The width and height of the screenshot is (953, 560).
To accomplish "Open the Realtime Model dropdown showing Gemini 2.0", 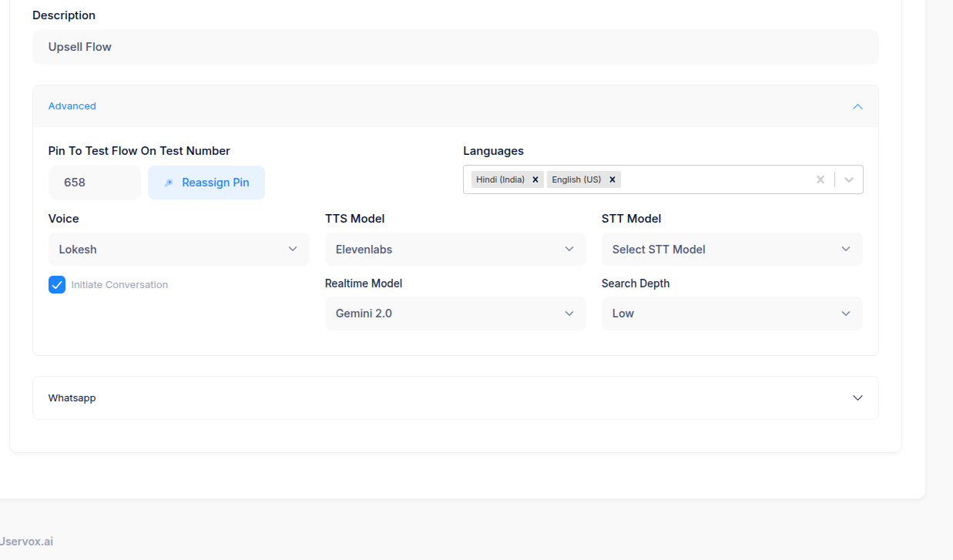I will pyautogui.click(x=455, y=314).
